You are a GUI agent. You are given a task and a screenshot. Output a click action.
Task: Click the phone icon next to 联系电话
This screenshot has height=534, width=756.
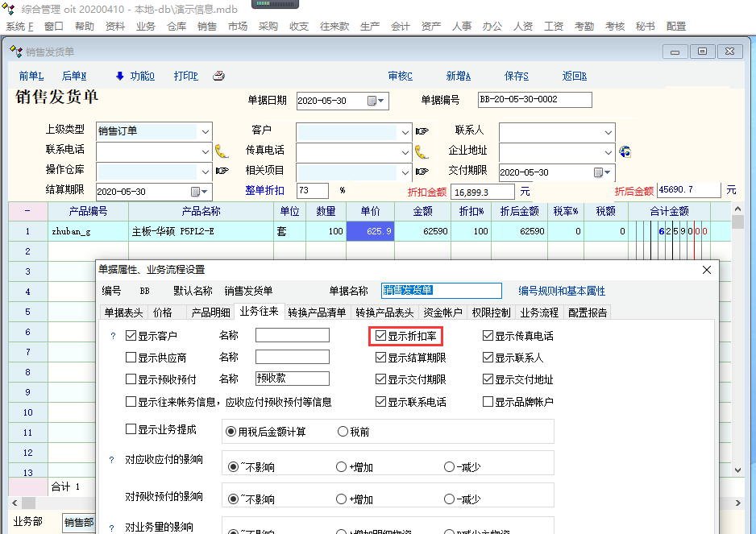tap(222, 151)
